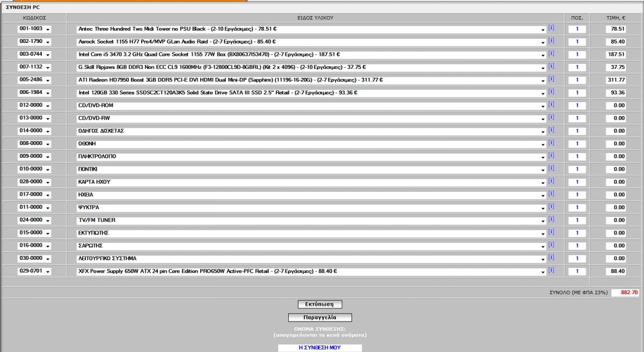
Task: Show info icon in ΨΥΚΤΡΑ row
Action: pyautogui.click(x=551, y=207)
